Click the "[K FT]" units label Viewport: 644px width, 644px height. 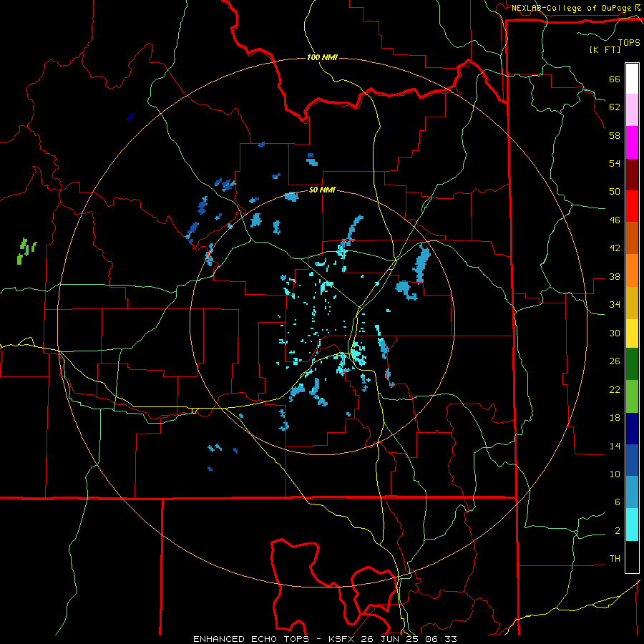tap(605, 50)
